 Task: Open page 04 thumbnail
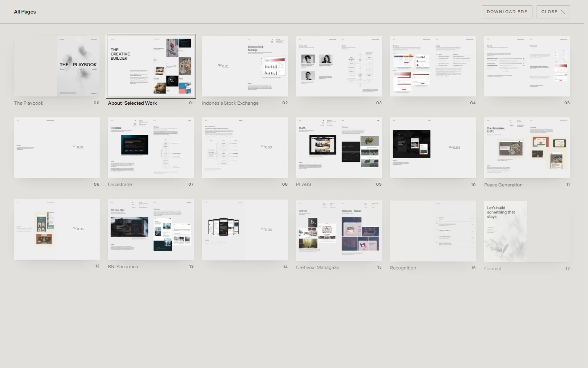point(433,66)
